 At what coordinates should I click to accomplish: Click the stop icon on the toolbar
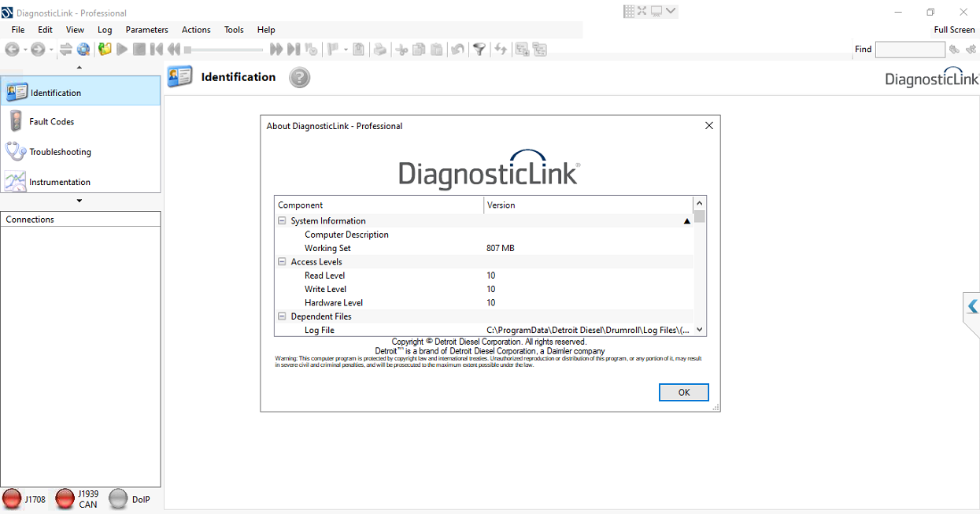(x=139, y=49)
